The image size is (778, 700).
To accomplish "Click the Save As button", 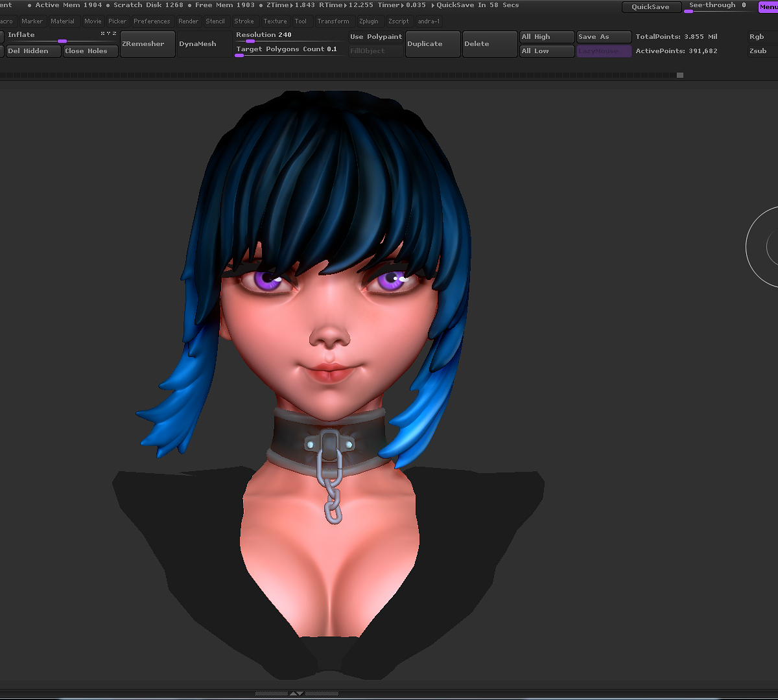I will (x=604, y=37).
